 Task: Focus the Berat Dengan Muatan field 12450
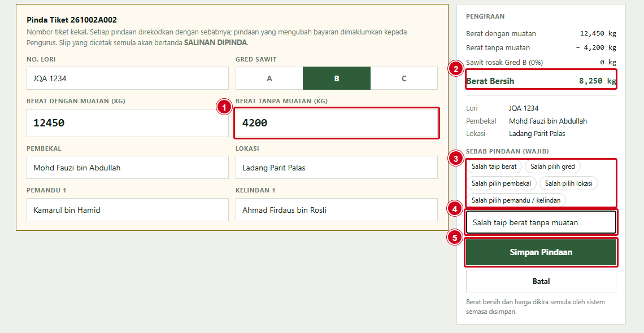[128, 123]
